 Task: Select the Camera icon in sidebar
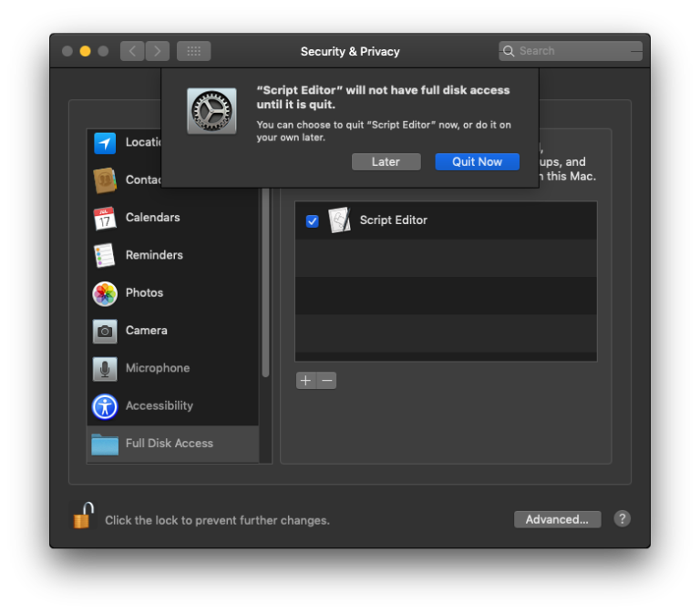(x=105, y=331)
